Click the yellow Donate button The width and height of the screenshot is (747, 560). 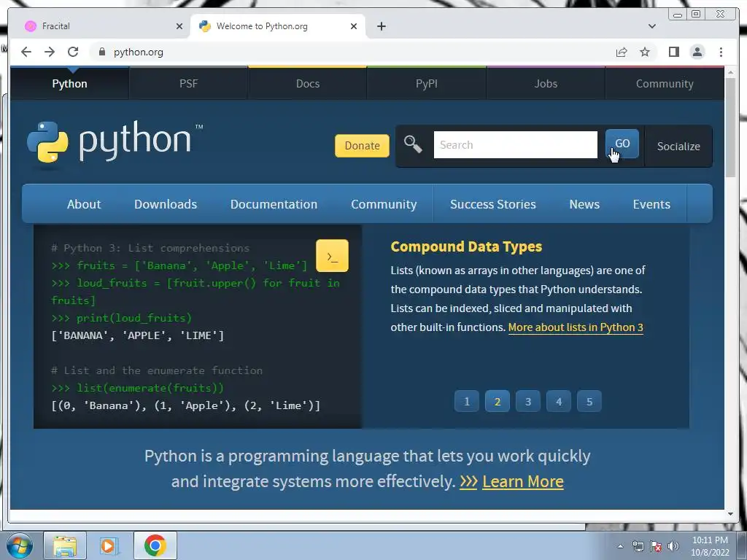pyautogui.click(x=362, y=146)
